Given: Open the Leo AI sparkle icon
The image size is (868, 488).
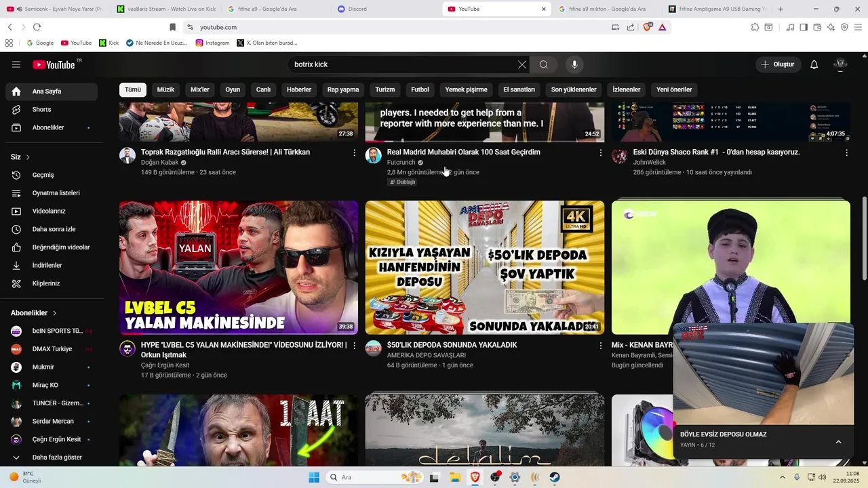Looking at the screenshot, I should (831, 27).
